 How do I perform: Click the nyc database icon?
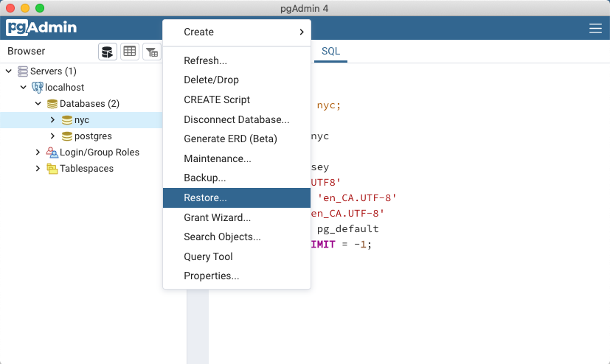(66, 120)
